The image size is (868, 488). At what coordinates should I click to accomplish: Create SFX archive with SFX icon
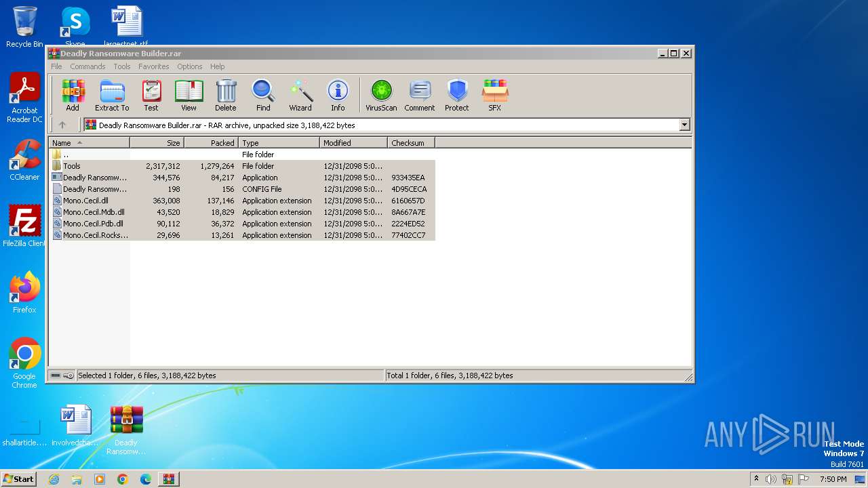click(495, 95)
